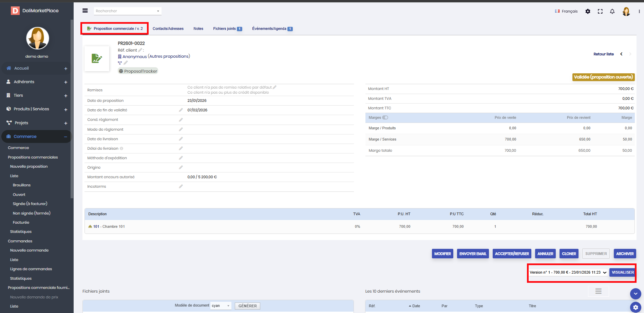Click the three-dot menu at top right
Screen dimensions: 644x313
click(639, 11)
